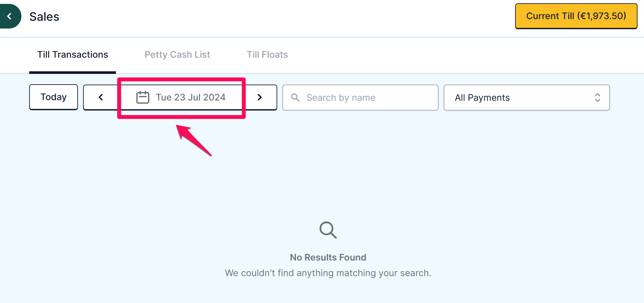Advance to next day with right chevron
The width and height of the screenshot is (644, 303).
point(260,97)
